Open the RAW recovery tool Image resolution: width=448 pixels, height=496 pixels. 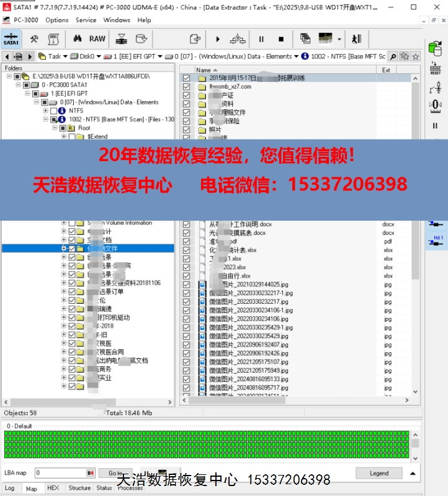tap(97, 38)
